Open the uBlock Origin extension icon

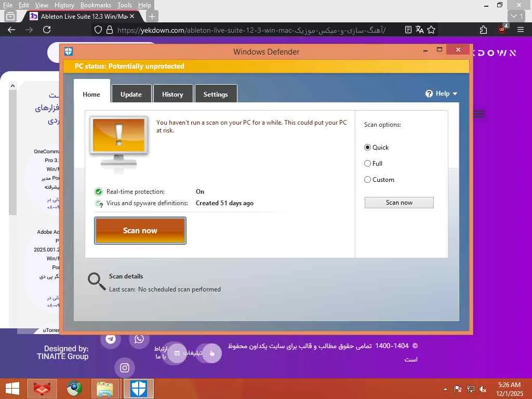click(502, 29)
